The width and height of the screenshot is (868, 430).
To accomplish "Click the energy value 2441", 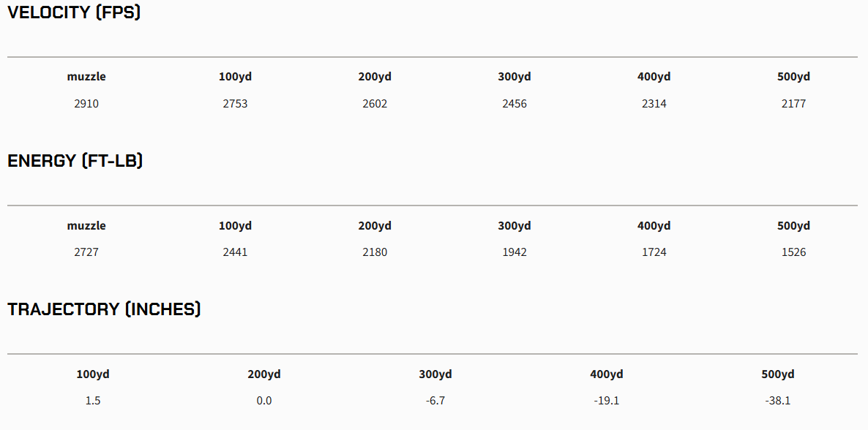I will click(x=235, y=252).
